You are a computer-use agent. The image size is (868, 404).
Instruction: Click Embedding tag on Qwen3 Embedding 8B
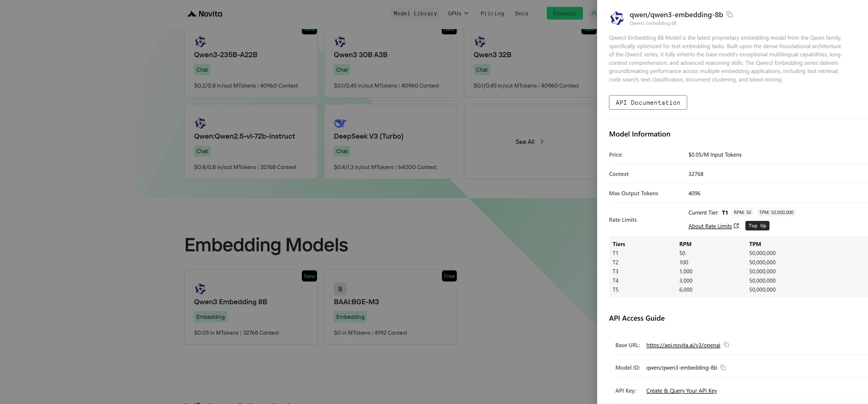pos(211,317)
